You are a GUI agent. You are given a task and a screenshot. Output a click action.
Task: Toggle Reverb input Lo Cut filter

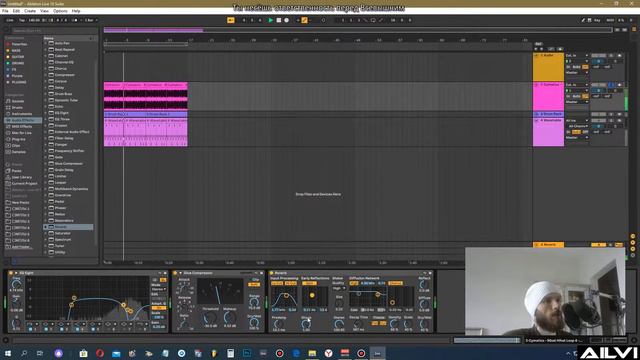(277, 283)
